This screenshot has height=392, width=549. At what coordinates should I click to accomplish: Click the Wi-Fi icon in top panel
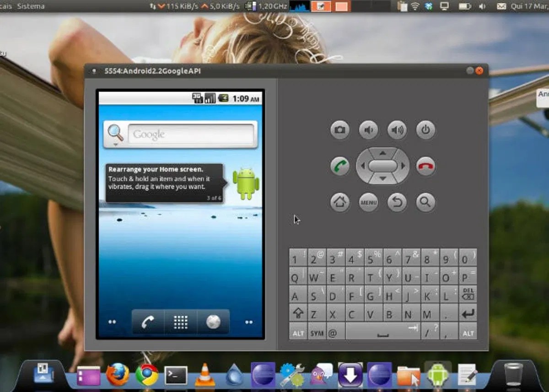tap(415, 6)
